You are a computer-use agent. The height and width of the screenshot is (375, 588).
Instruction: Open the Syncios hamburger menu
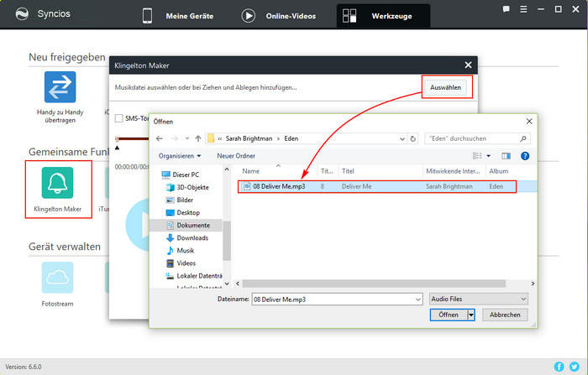tap(523, 9)
